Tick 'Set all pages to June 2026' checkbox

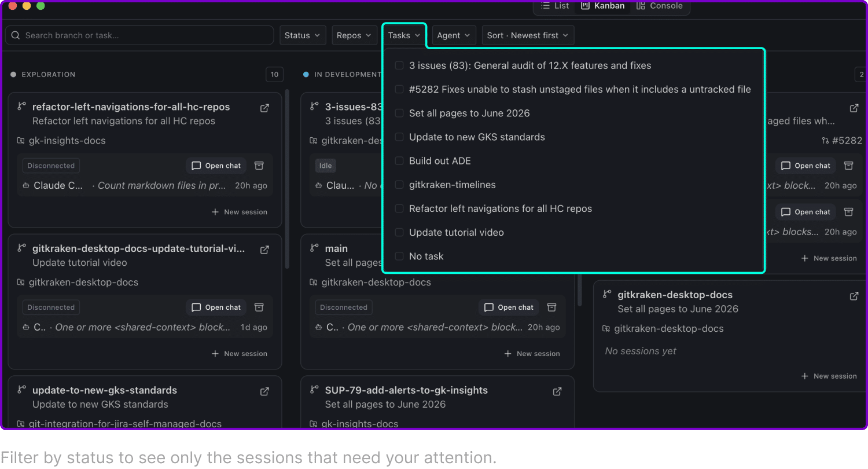click(x=399, y=113)
